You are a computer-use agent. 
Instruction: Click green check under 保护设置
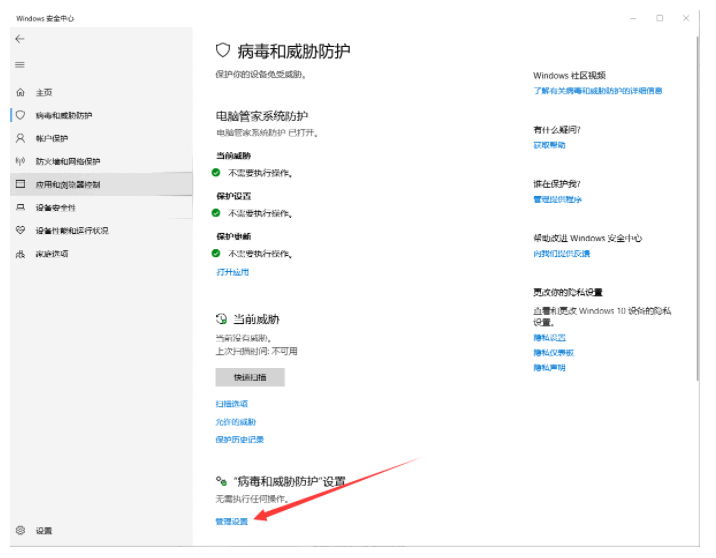pyautogui.click(x=216, y=213)
